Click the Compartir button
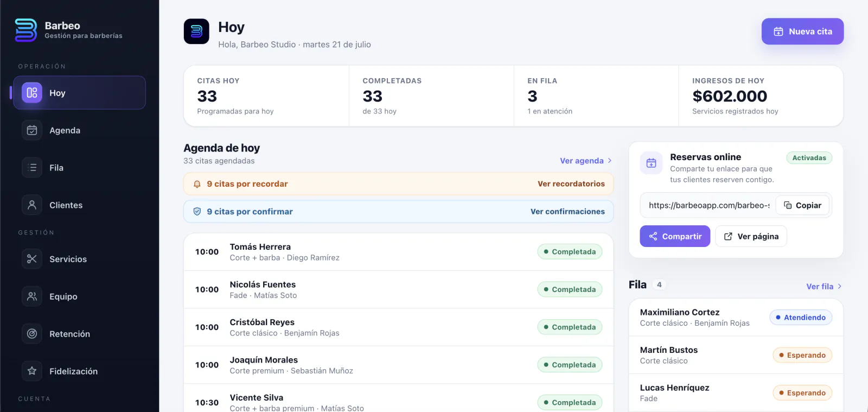The height and width of the screenshot is (412, 868). (675, 236)
